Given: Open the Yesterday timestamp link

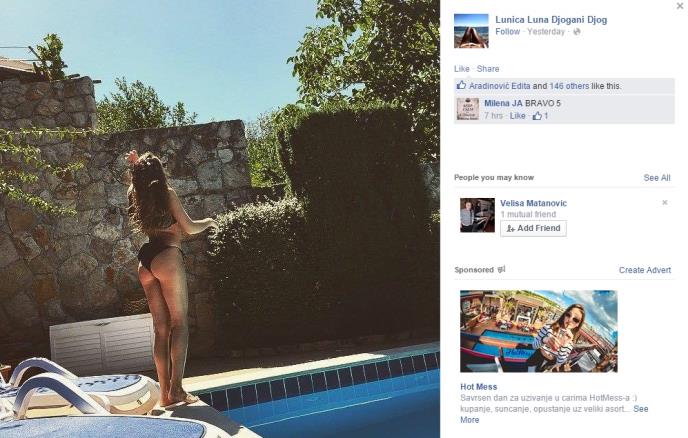Looking at the screenshot, I should pos(546,32).
